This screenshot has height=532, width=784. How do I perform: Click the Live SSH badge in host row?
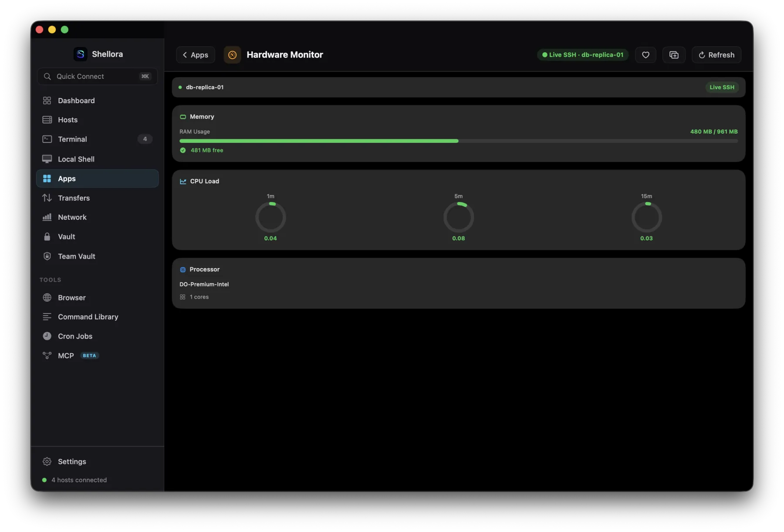722,87
